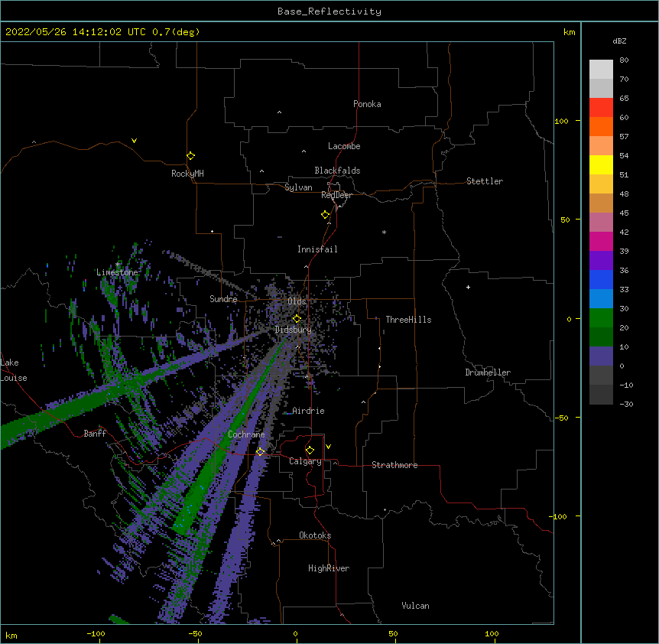Click the HighRiver city label

[329, 568]
